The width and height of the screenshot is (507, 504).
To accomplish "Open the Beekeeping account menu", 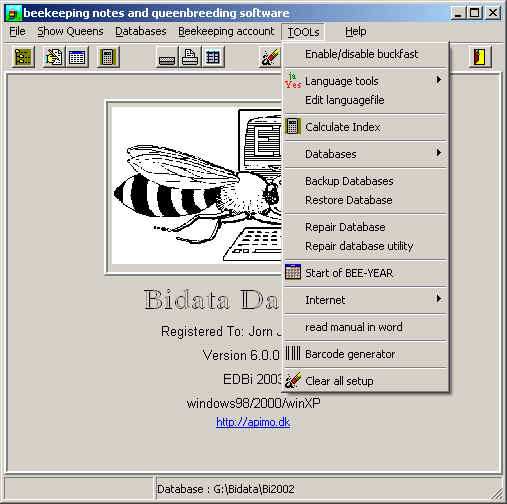I will (226, 31).
